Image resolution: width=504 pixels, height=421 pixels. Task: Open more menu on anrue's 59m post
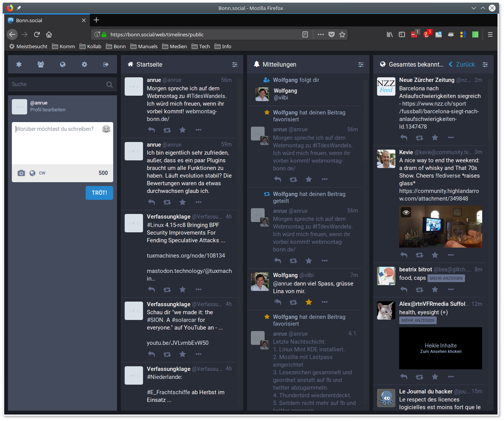(198, 202)
